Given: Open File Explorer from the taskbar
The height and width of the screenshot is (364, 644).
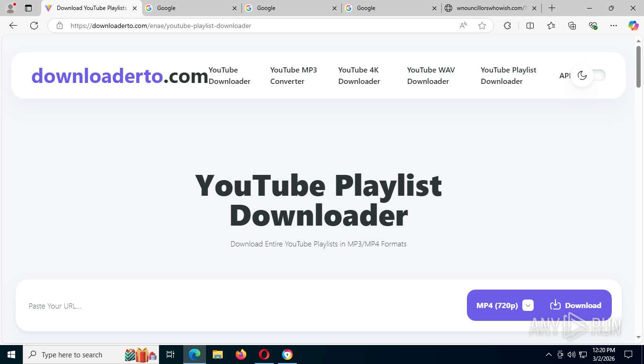Looking at the screenshot, I should 218,355.
